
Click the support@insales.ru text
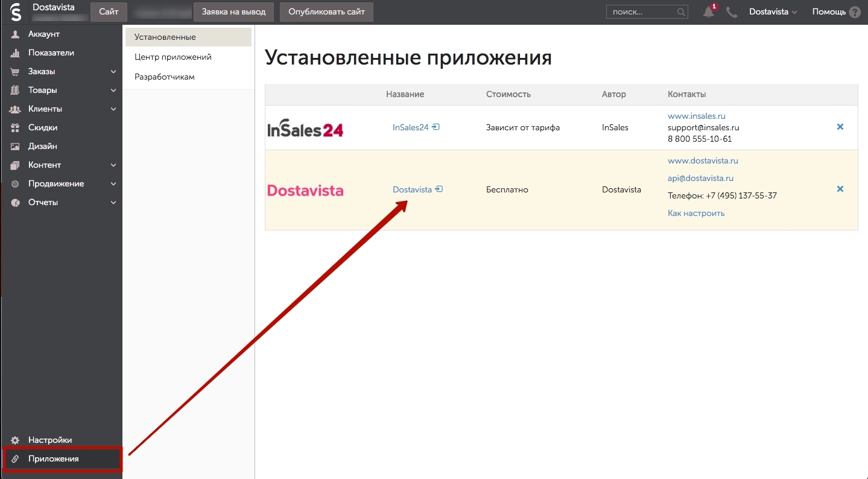pos(703,128)
